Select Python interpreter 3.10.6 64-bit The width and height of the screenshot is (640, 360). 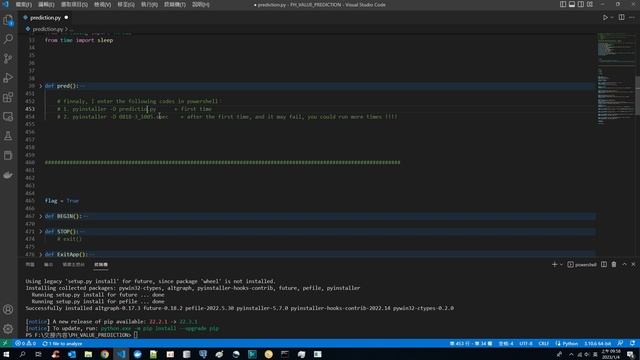coord(597,343)
